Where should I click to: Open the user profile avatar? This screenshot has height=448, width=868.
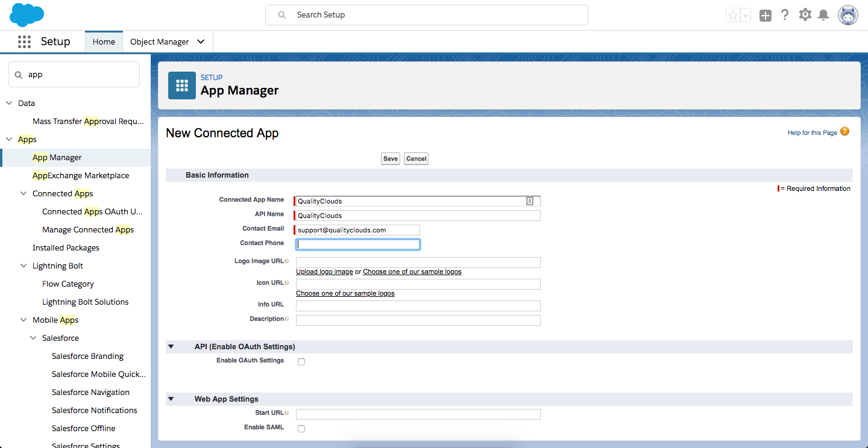click(x=848, y=15)
